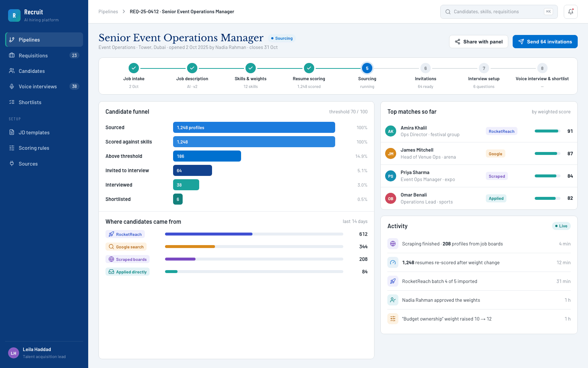
Task: Click the completed Job intake step checkmark
Action: point(134,68)
